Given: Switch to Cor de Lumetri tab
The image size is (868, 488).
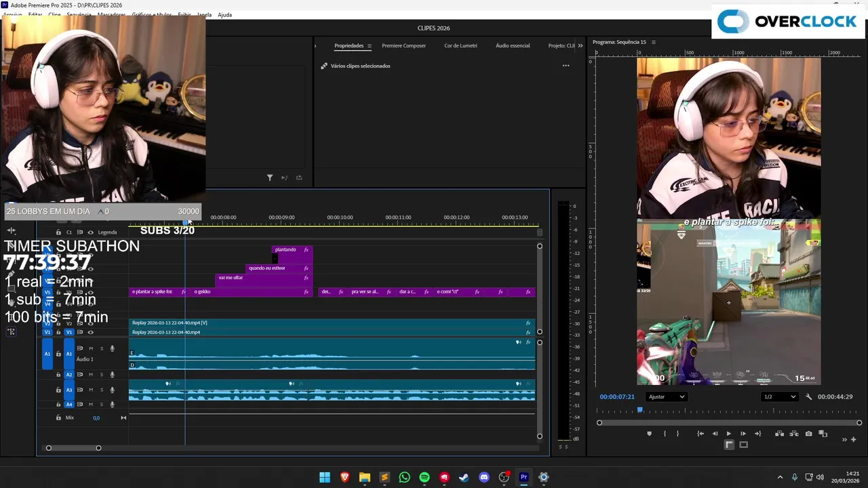Looking at the screenshot, I should 460,45.
